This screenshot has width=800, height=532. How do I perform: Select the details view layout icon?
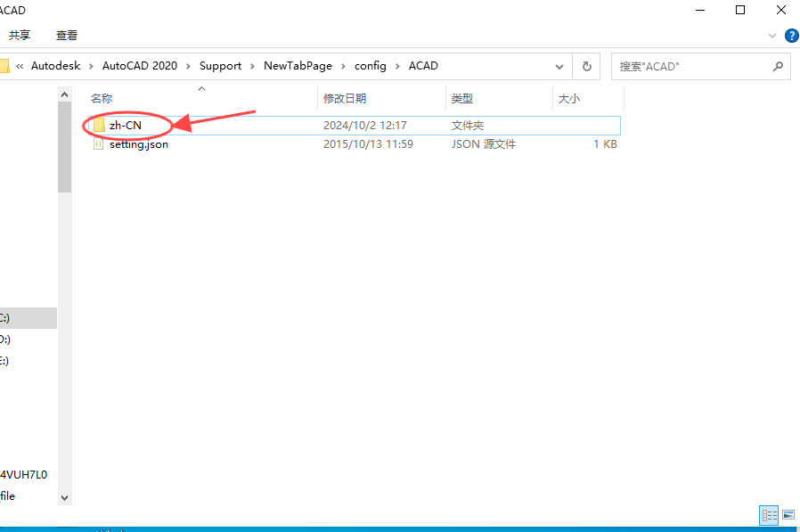pyautogui.click(x=768, y=515)
